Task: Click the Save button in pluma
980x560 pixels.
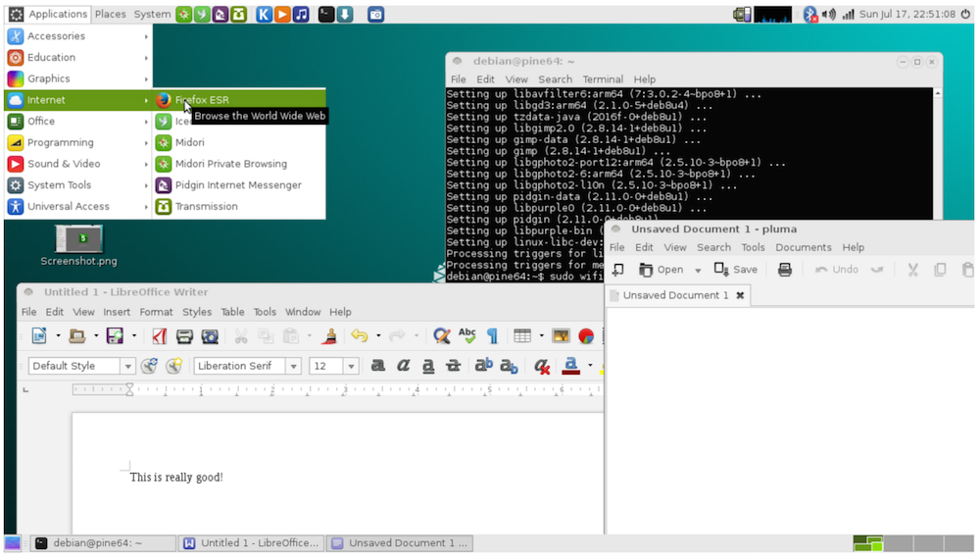Action: pos(736,270)
